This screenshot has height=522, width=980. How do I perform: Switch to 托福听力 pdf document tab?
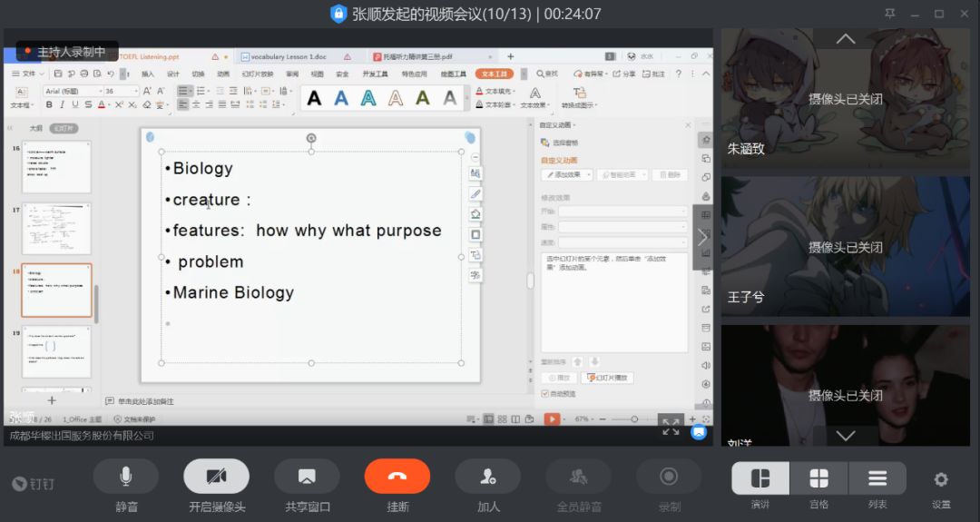(x=417, y=57)
